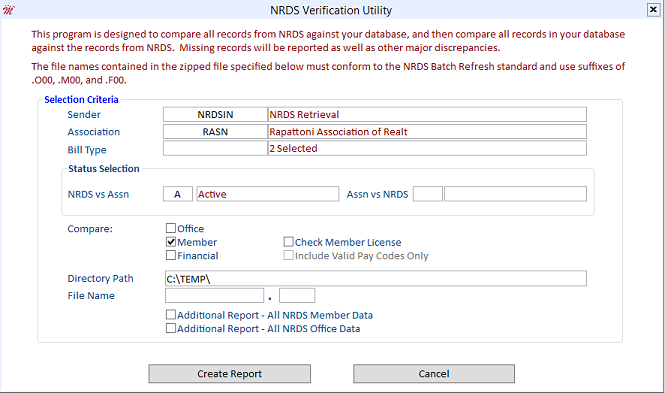Image resolution: width=665 pixels, height=393 pixels.
Task: Click the file extension box after the dot
Action: pyautogui.click(x=297, y=295)
